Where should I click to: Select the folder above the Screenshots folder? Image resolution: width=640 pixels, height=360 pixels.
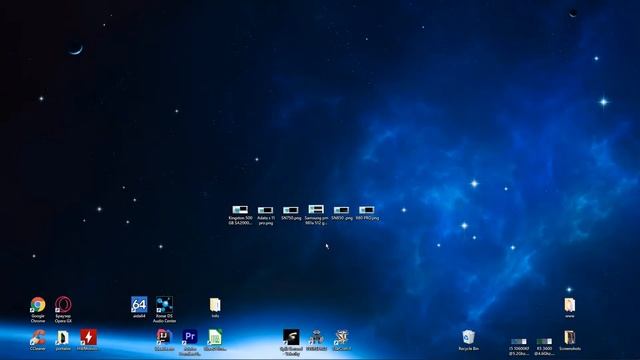[x=570, y=305]
